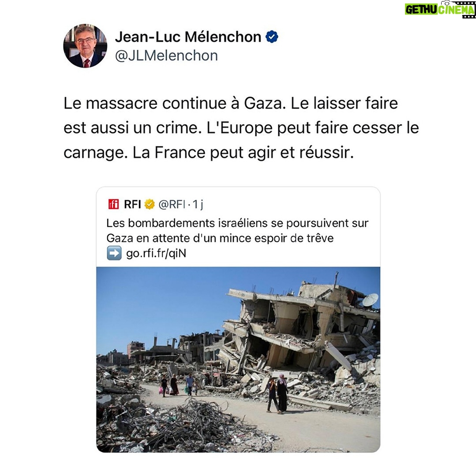This screenshot has width=476, height=476.
Task: Click the Gethu Cinema watermark logo
Action: tap(439, 9)
